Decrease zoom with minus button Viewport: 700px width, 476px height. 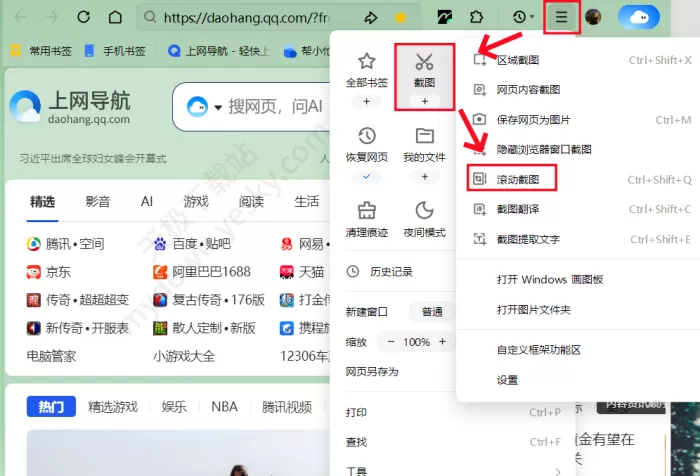coord(391,342)
